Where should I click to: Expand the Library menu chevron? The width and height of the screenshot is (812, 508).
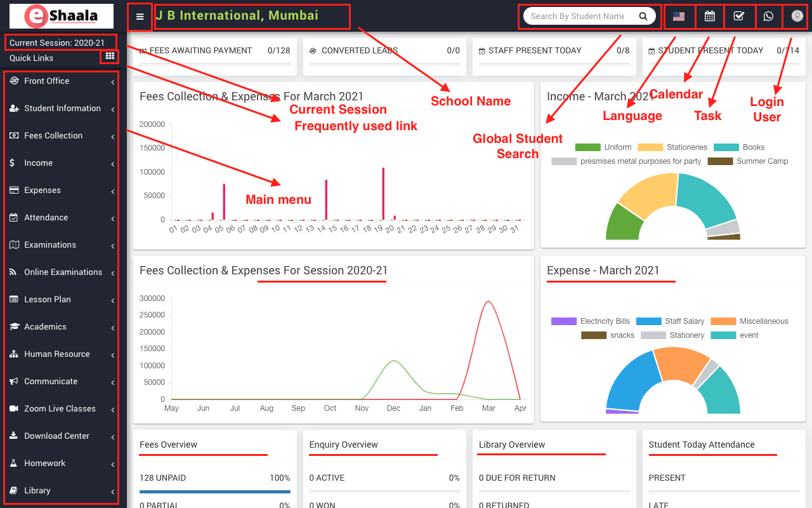click(112, 491)
